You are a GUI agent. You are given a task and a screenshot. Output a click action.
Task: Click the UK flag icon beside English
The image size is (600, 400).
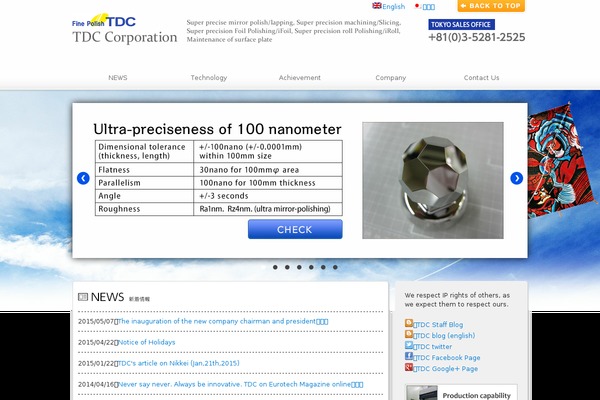coord(377,6)
